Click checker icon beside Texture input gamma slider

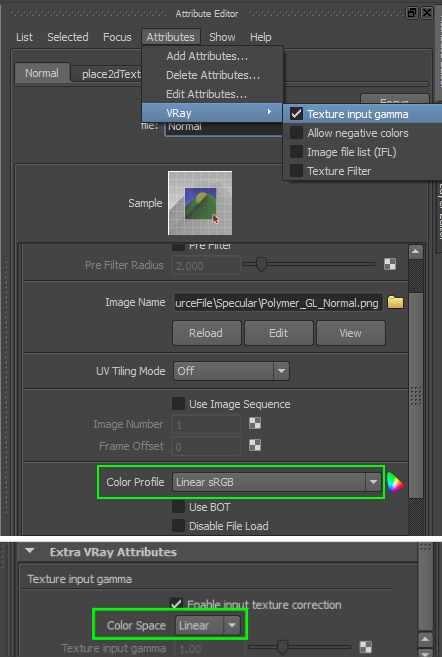click(x=366, y=647)
